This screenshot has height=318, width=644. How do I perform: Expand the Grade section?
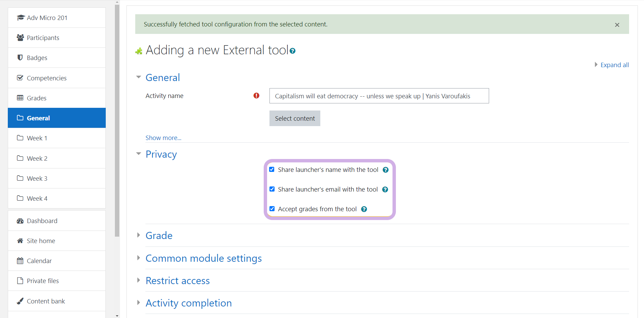[x=159, y=236]
